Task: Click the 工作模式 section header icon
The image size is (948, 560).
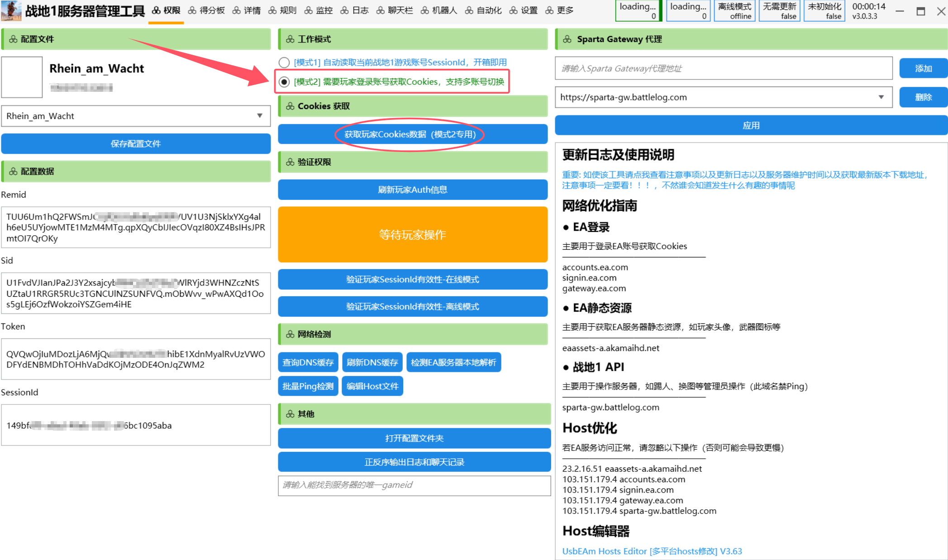Action: point(290,39)
